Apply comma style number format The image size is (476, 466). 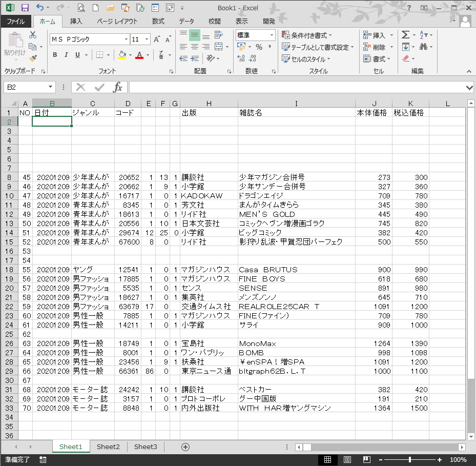click(270, 47)
